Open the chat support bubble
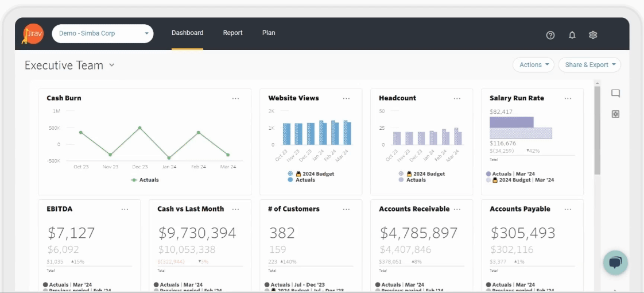The height and width of the screenshot is (293, 644). coord(615,263)
